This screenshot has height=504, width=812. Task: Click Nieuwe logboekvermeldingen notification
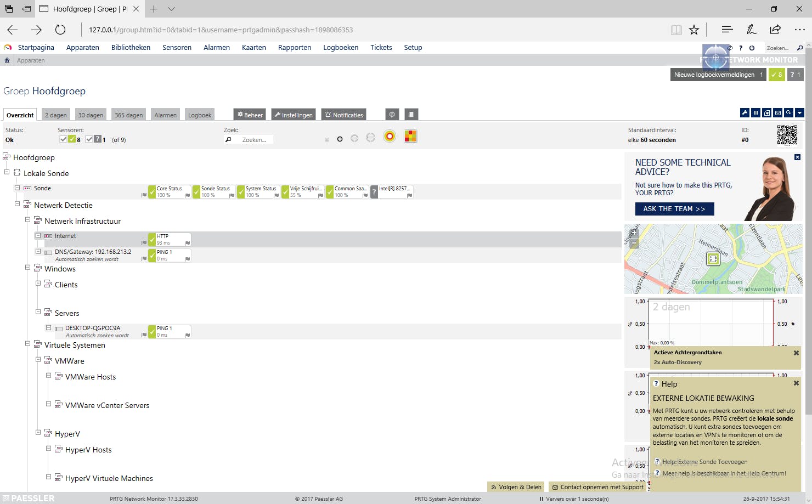pyautogui.click(x=719, y=75)
